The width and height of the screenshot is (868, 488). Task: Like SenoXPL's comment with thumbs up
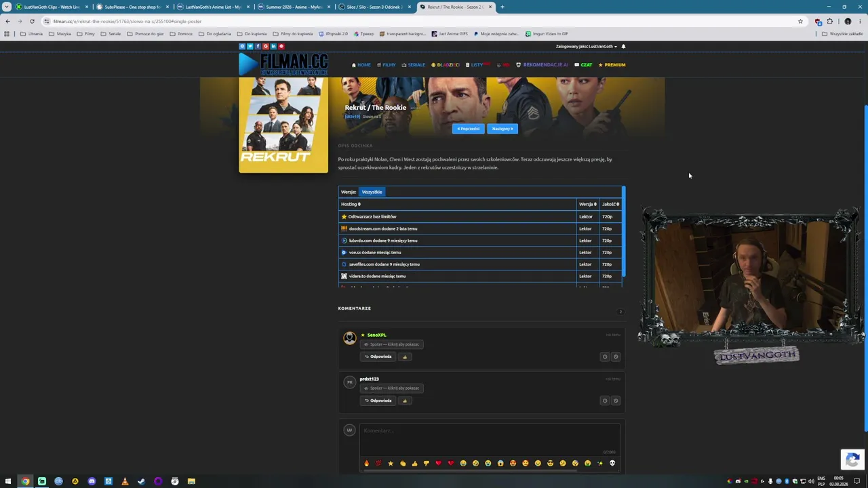click(405, 357)
